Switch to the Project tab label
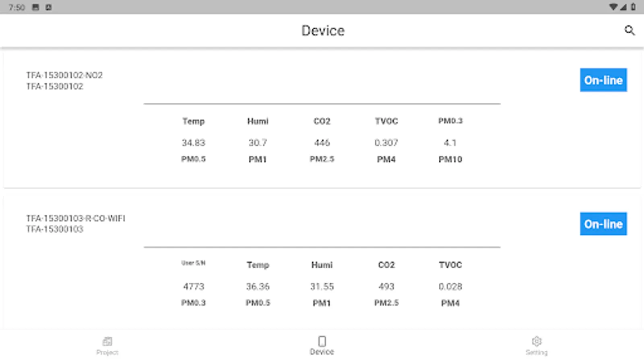Screen dimensions: 644x362 pos(107,352)
